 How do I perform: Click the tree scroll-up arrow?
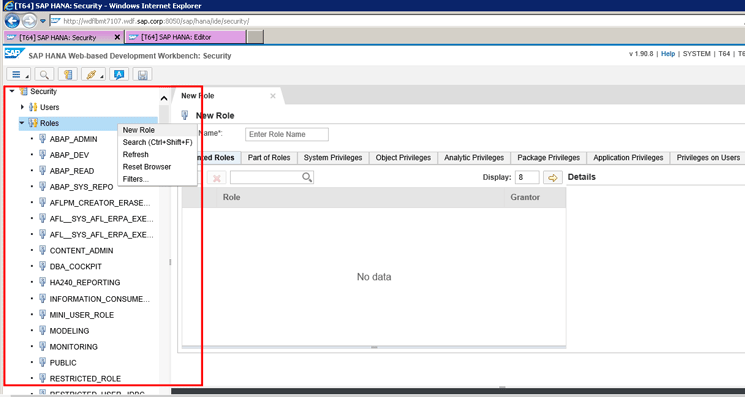click(164, 99)
